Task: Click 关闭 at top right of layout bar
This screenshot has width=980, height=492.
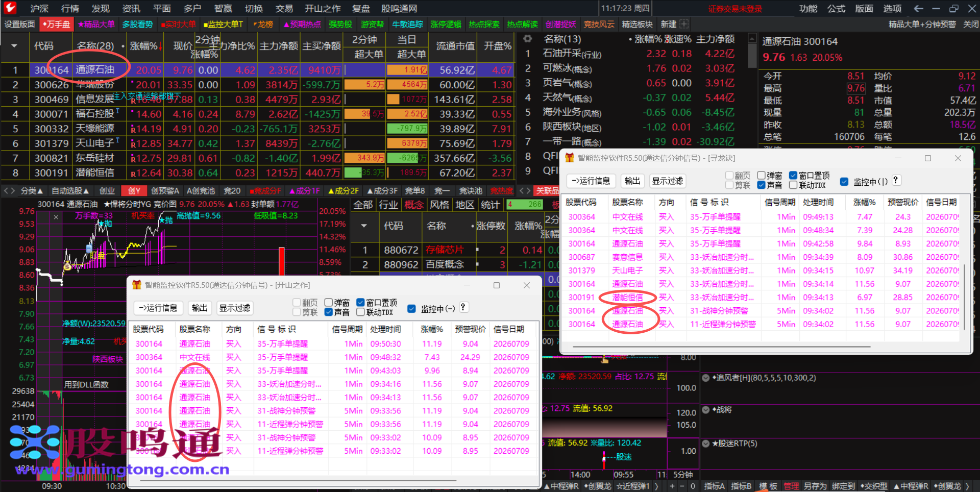Action: (x=971, y=24)
